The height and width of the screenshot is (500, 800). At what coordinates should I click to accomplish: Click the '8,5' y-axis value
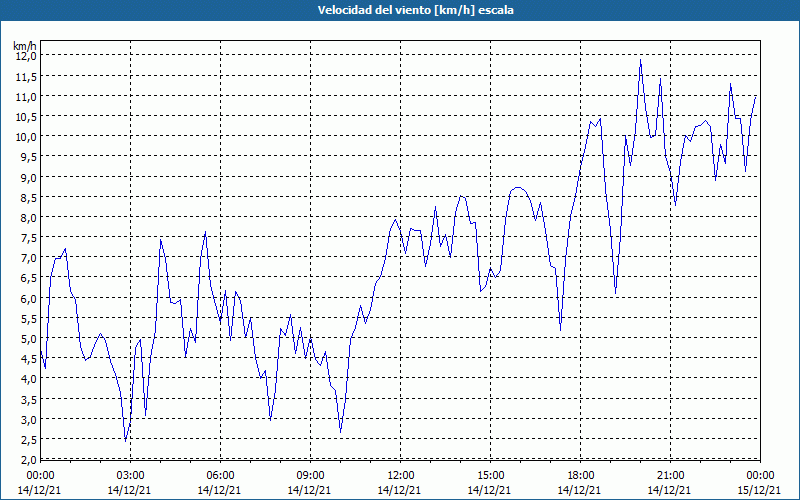(29, 197)
